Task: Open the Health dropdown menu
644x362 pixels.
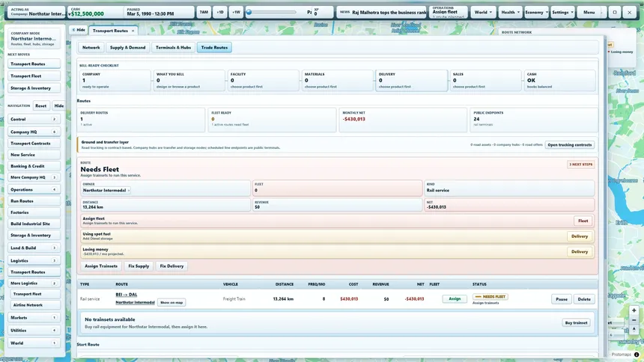Action: (510, 12)
